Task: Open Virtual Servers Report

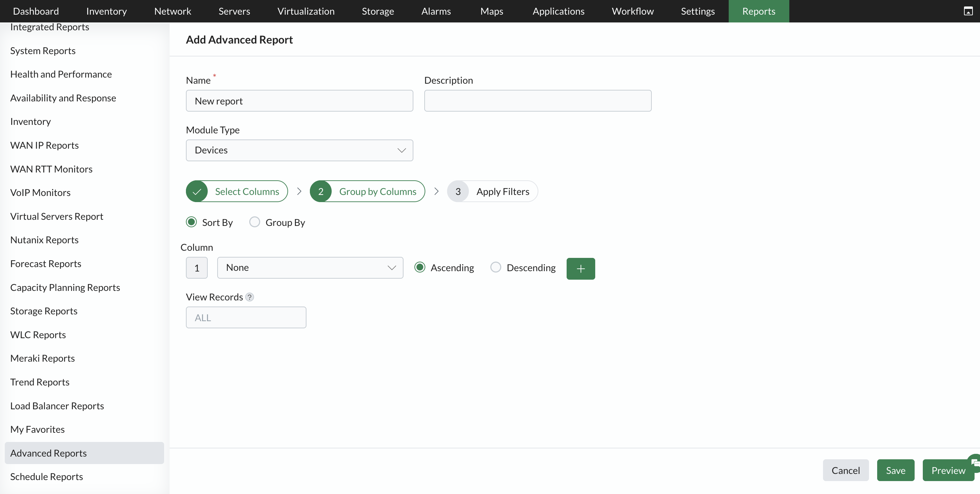Action: coord(56,216)
